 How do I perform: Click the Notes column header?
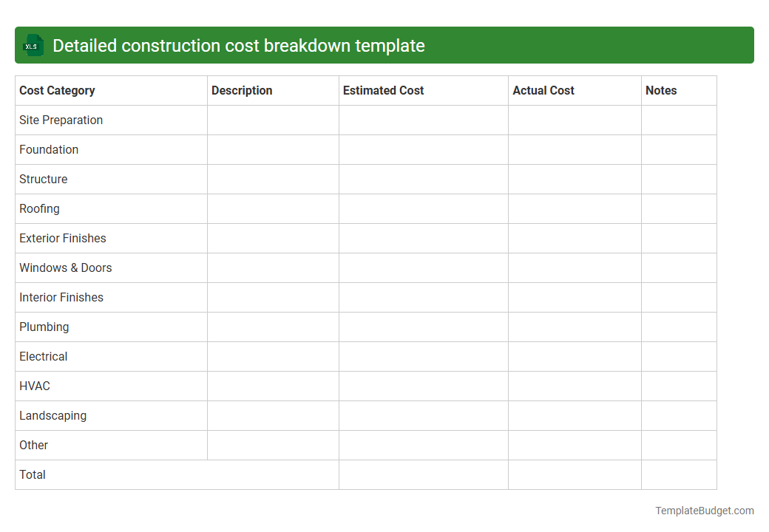[x=660, y=90]
